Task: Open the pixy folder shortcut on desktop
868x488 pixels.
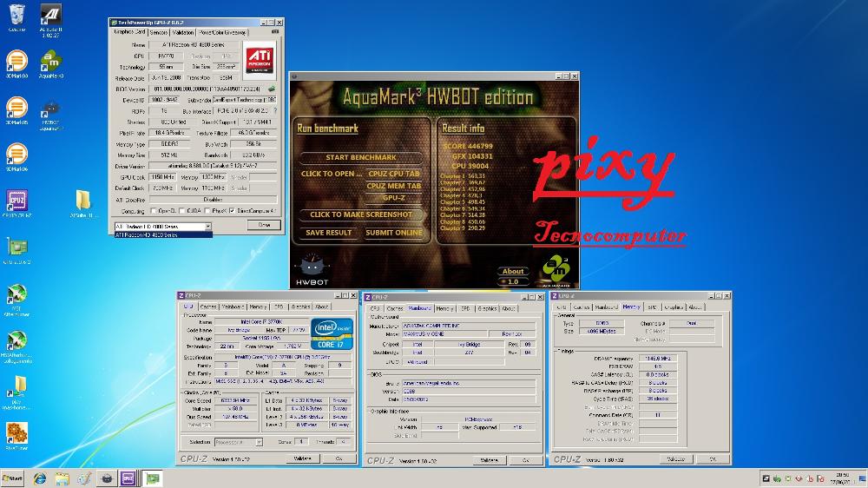Action: (x=16, y=391)
